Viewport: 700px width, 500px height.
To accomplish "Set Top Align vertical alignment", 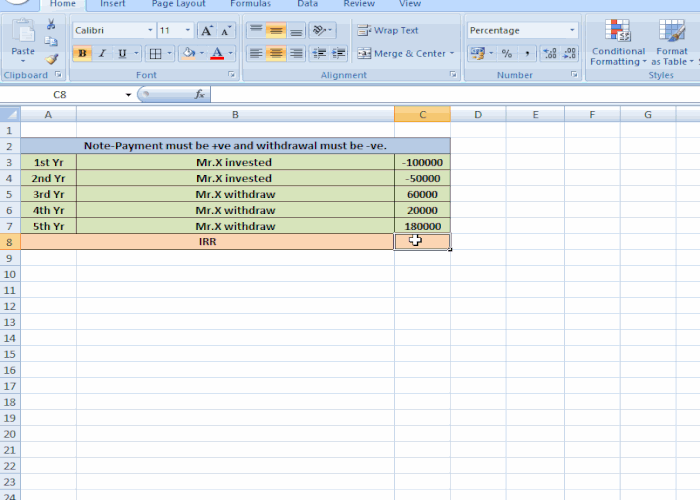I will tap(256, 30).
